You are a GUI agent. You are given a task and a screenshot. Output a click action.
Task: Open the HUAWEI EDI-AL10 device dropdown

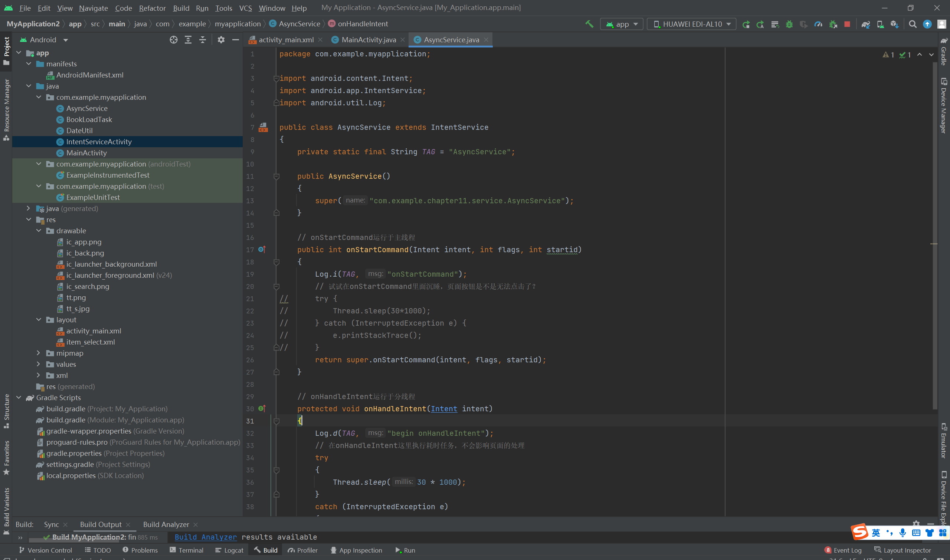pos(692,24)
